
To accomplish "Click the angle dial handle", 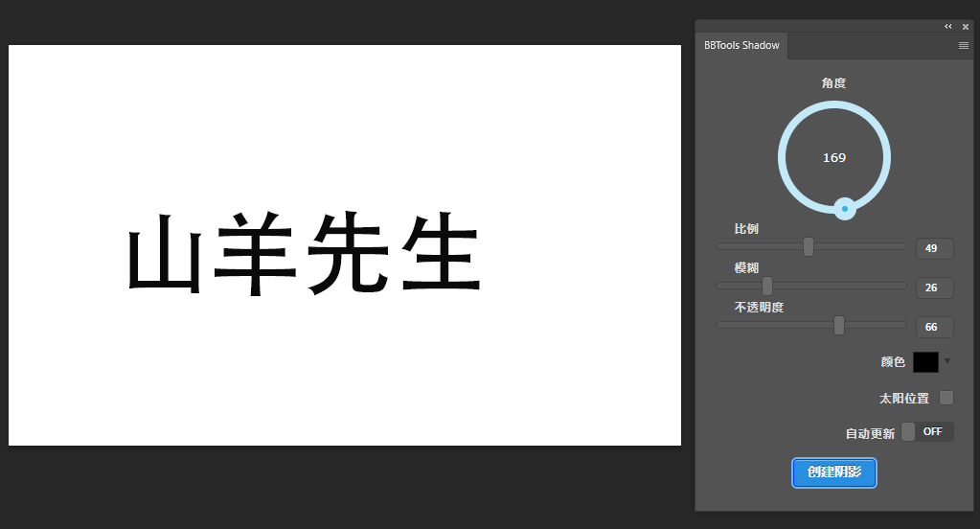I will click(845, 209).
